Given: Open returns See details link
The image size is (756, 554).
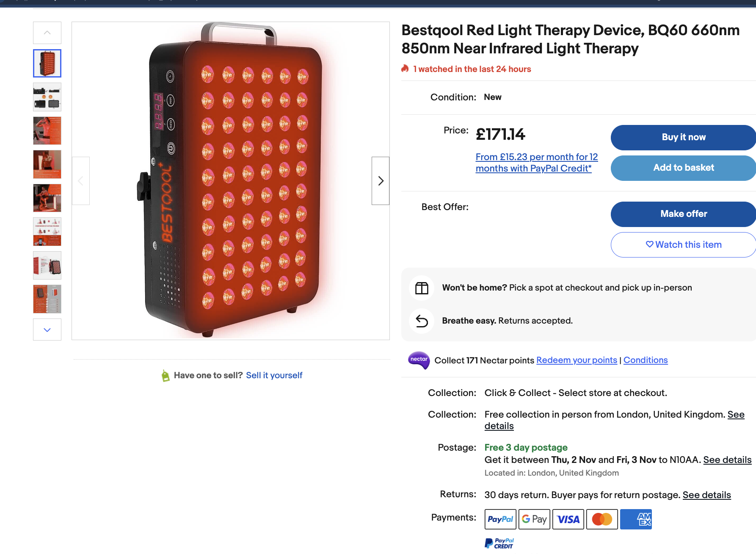Looking at the screenshot, I should (706, 495).
